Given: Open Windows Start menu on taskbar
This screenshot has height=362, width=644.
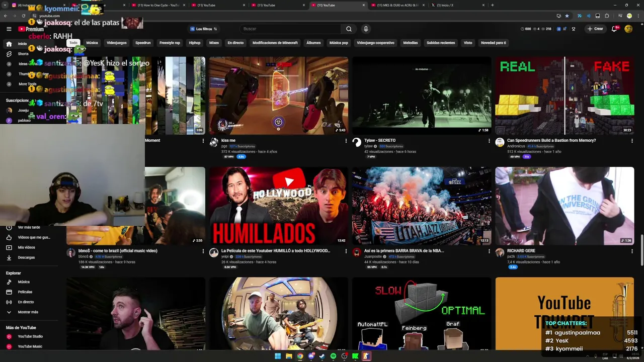Looking at the screenshot, I should click(x=277, y=356).
